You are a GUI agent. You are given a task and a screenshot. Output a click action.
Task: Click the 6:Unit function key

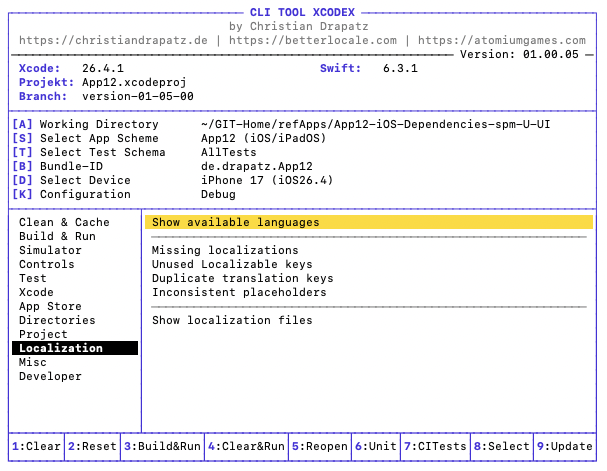(376, 446)
